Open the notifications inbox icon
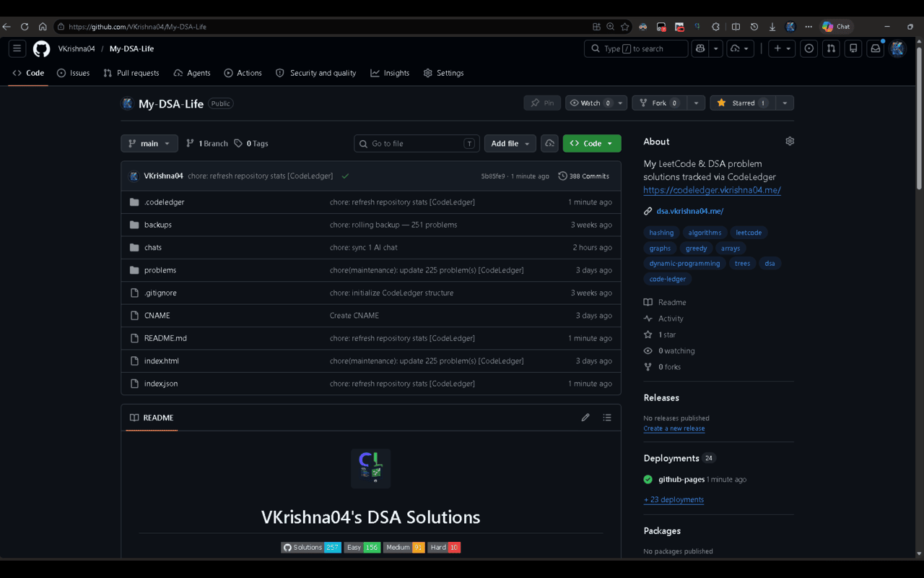The height and width of the screenshot is (578, 924). tap(876, 48)
